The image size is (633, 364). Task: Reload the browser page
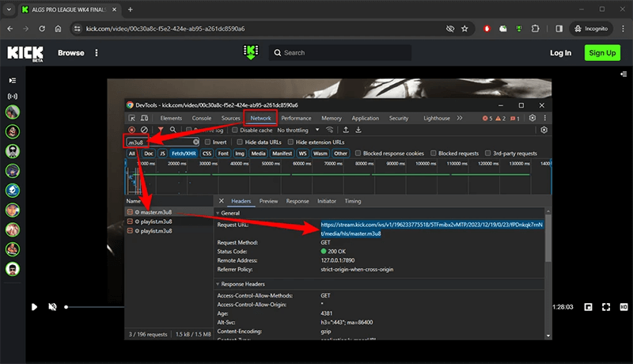point(42,28)
